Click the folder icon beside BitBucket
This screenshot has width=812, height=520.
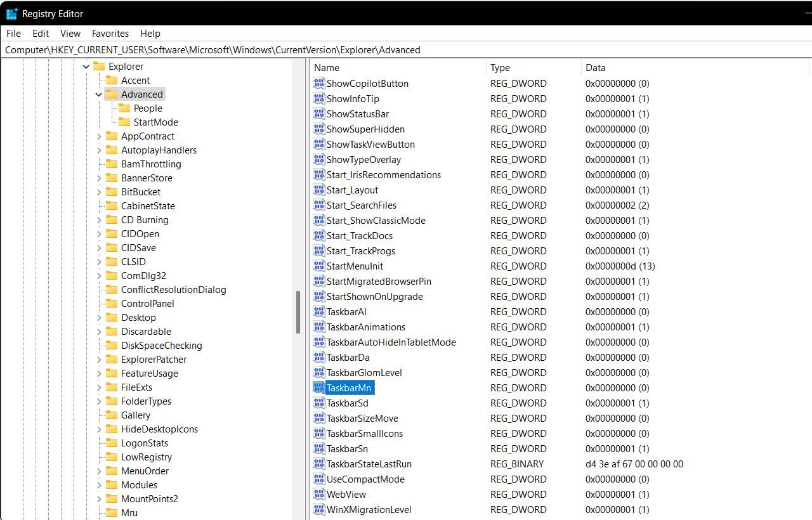[x=112, y=192]
